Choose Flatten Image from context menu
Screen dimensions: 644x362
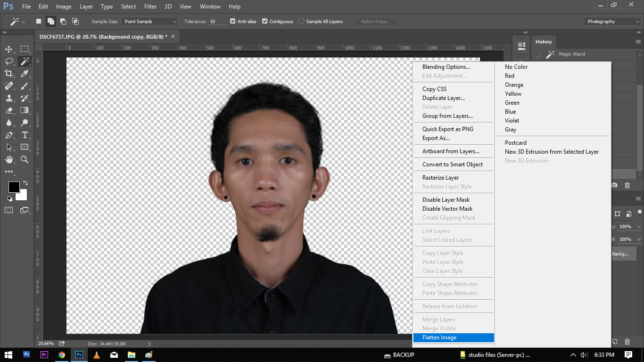tap(439, 337)
